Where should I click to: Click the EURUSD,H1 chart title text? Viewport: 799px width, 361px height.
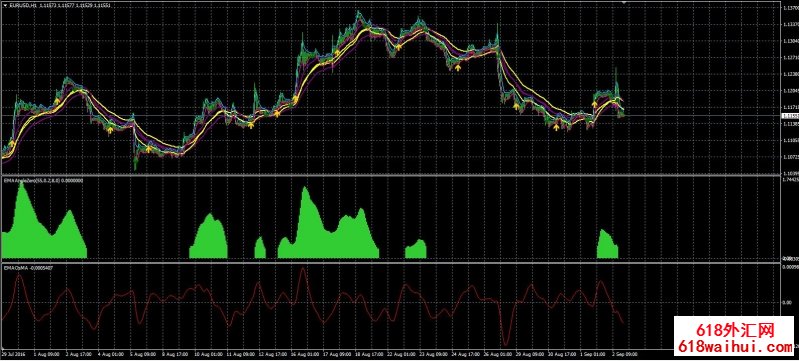[x=23, y=5]
